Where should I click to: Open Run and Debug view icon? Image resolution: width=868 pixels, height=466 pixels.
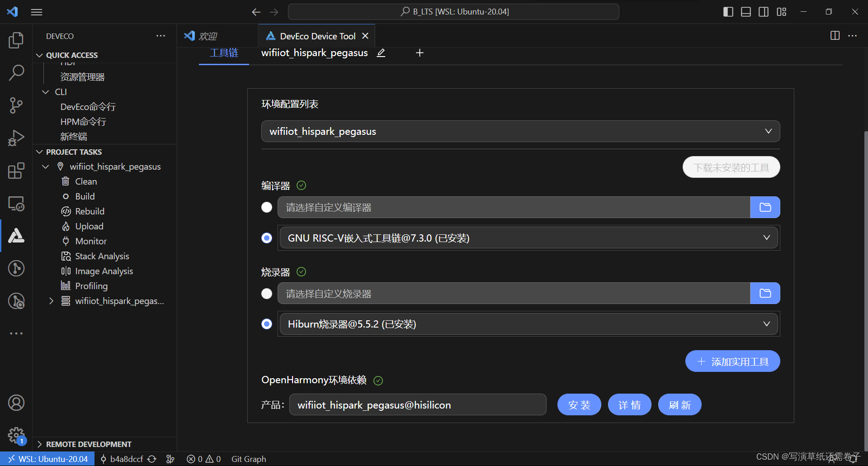click(16, 138)
